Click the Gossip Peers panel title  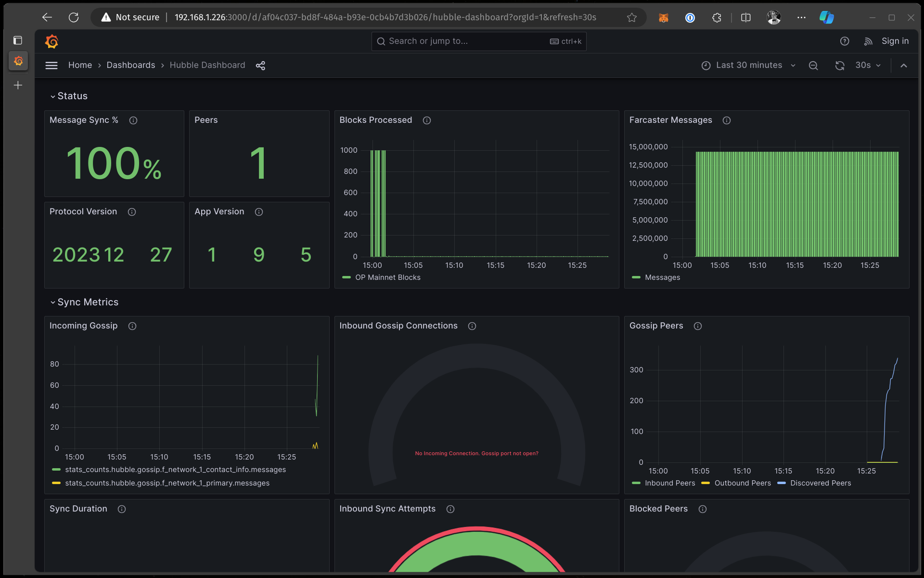click(656, 326)
